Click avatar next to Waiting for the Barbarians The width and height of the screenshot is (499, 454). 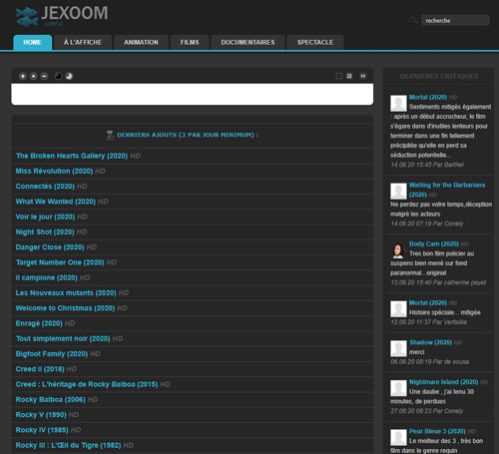[x=398, y=191]
